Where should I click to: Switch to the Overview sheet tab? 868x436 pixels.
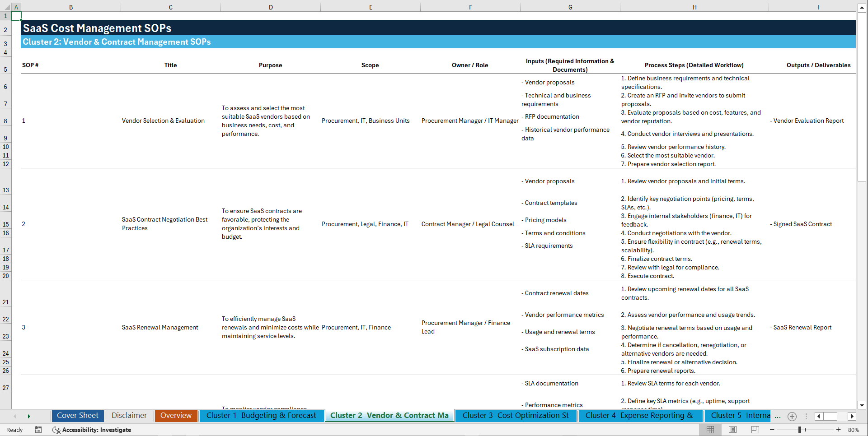tap(176, 415)
